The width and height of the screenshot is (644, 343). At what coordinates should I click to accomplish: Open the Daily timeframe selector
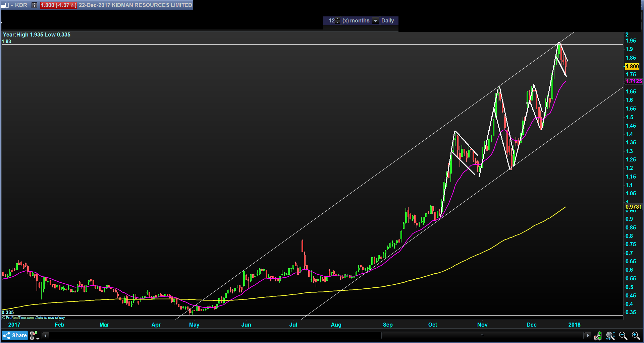[387, 21]
